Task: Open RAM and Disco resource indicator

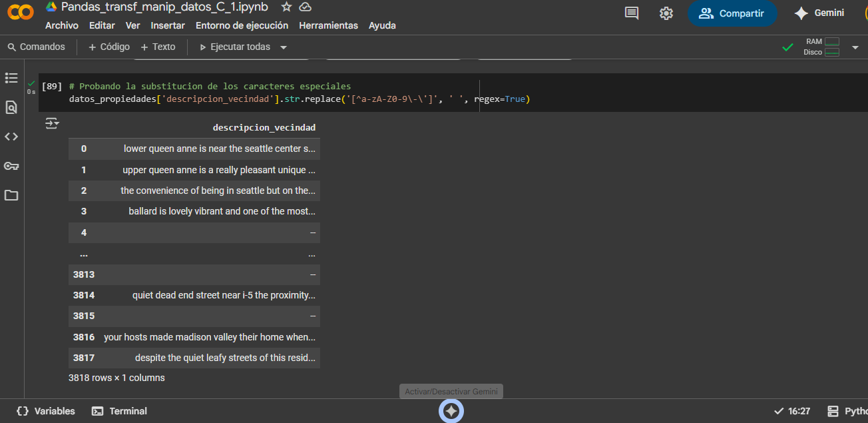Action: (x=821, y=47)
